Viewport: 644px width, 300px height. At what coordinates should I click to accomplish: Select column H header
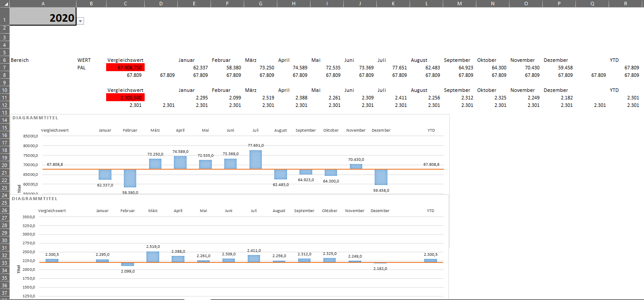click(293, 4)
